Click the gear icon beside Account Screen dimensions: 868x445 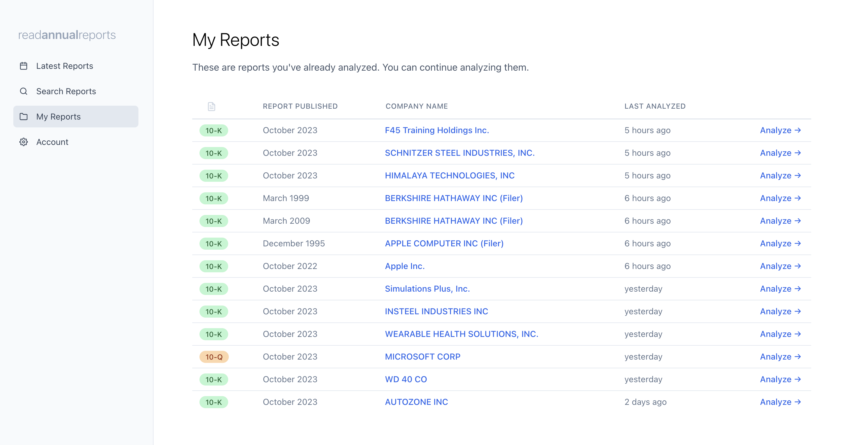pyautogui.click(x=24, y=142)
